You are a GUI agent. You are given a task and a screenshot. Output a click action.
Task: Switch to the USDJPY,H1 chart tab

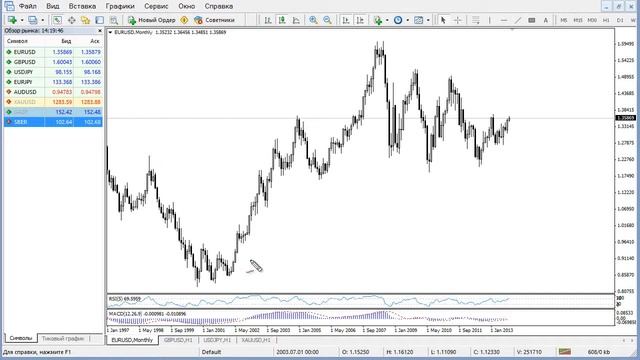click(x=217, y=340)
